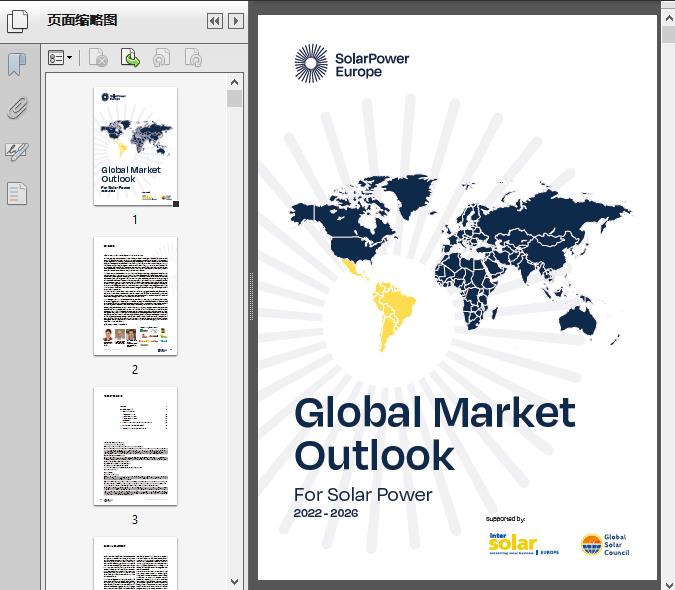The image size is (675, 590).
Task: Click the Global Market Outlook title
Action: coord(435,434)
